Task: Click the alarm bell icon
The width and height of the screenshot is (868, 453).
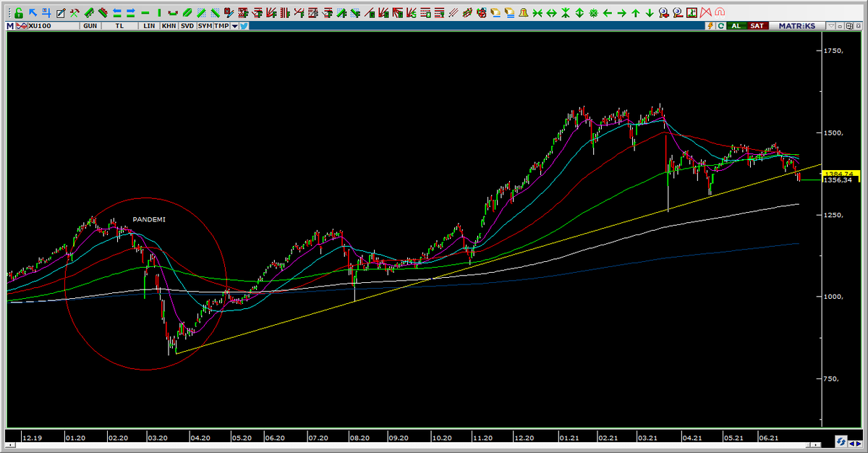Action: click(523, 12)
